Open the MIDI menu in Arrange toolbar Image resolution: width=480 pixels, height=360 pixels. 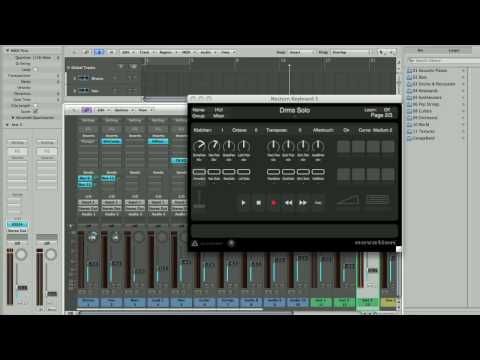click(188, 52)
